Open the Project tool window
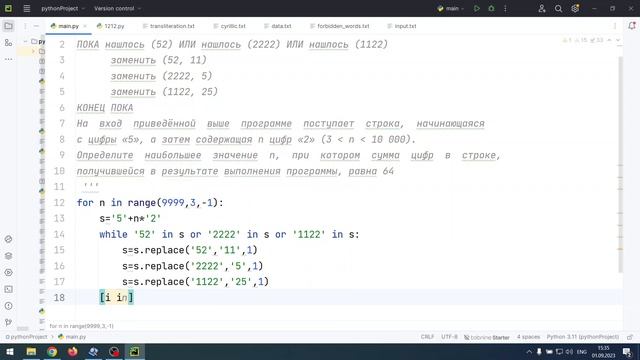The height and width of the screenshot is (360, 640). coord(8,26)
